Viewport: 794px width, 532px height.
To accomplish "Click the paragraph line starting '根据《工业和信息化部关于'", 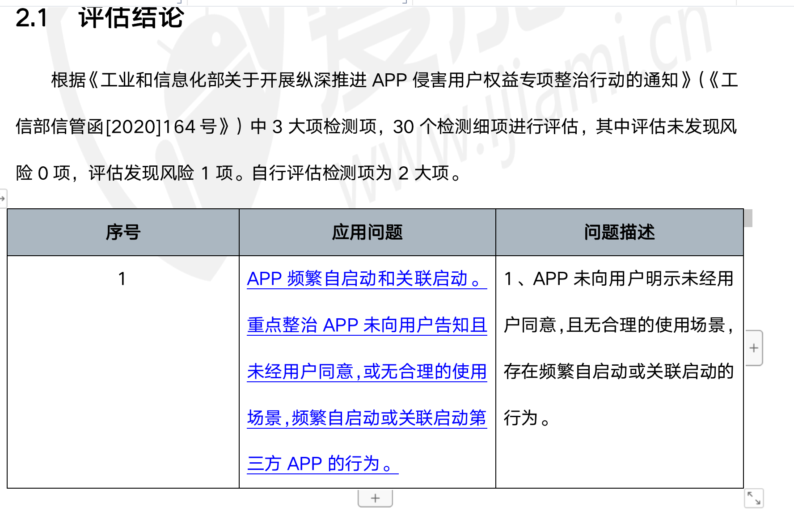I will [x=394, y=80].
